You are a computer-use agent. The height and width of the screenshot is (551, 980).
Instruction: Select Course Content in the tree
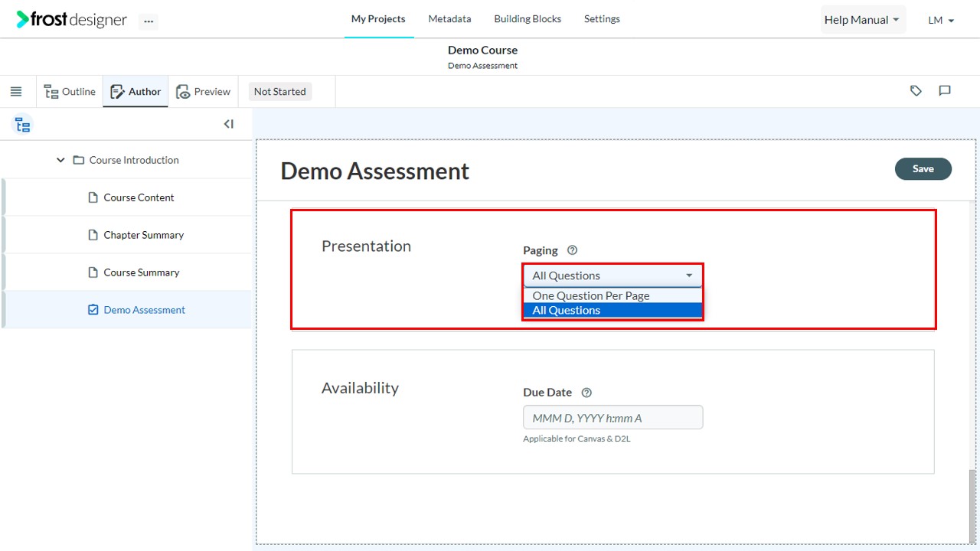(139, 197)
